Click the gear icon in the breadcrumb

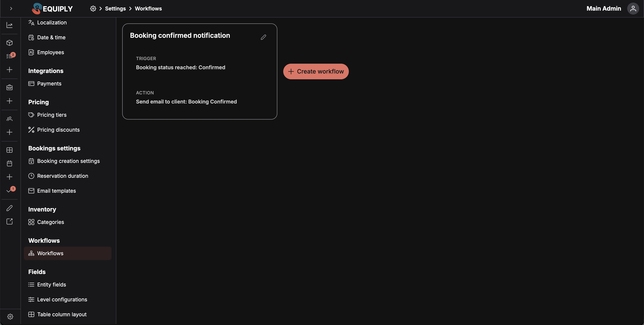[x=93, y=9]
